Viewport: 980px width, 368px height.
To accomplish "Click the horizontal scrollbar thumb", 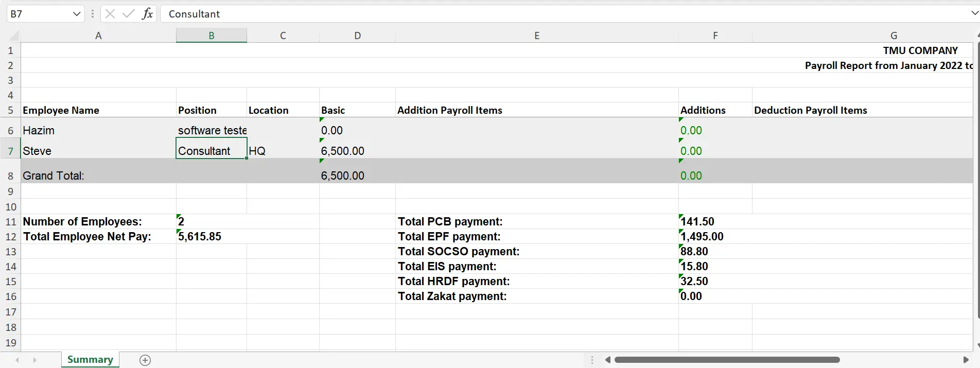I will point(727,360).
